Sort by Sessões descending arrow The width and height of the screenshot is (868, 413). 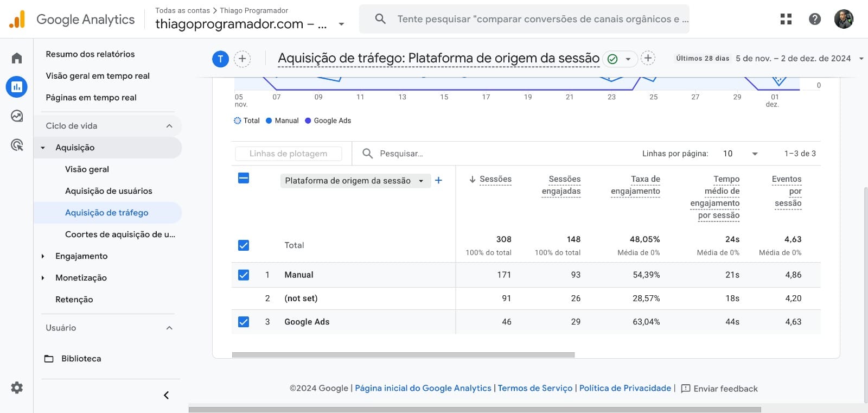473,179
